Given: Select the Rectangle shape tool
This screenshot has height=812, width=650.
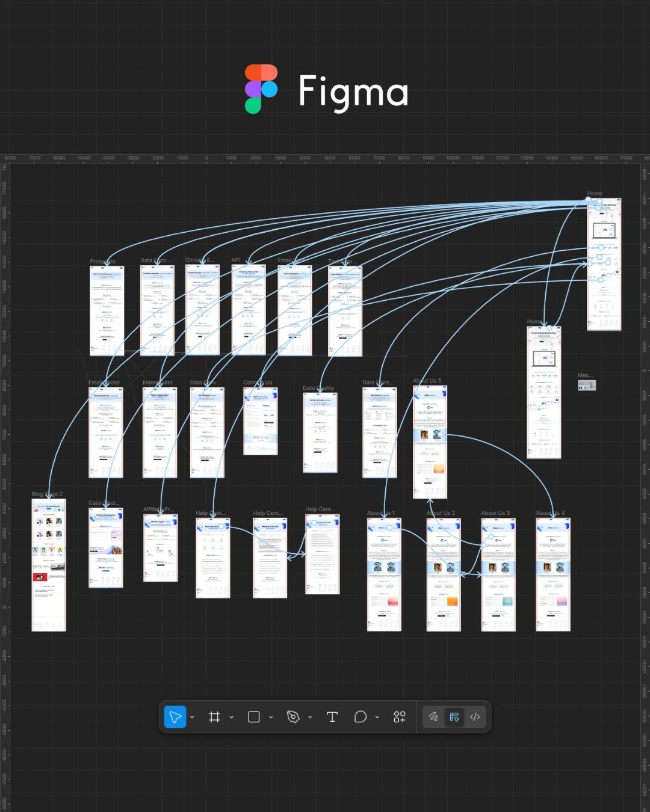Looking at the screenshot, I should [254, 717].
